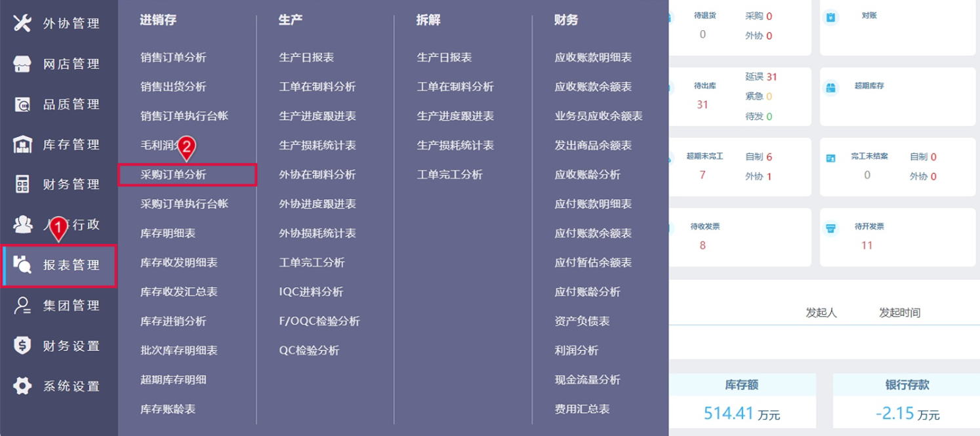Select 外协在制料分析 menu entry
Screen dimensions: 980x436
[317, 174]
